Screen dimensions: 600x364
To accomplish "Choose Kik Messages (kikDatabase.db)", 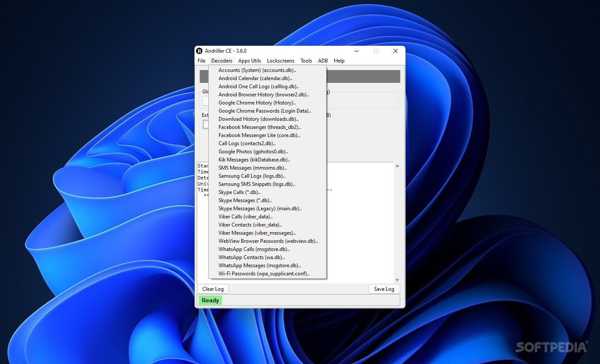I will 267,160.
